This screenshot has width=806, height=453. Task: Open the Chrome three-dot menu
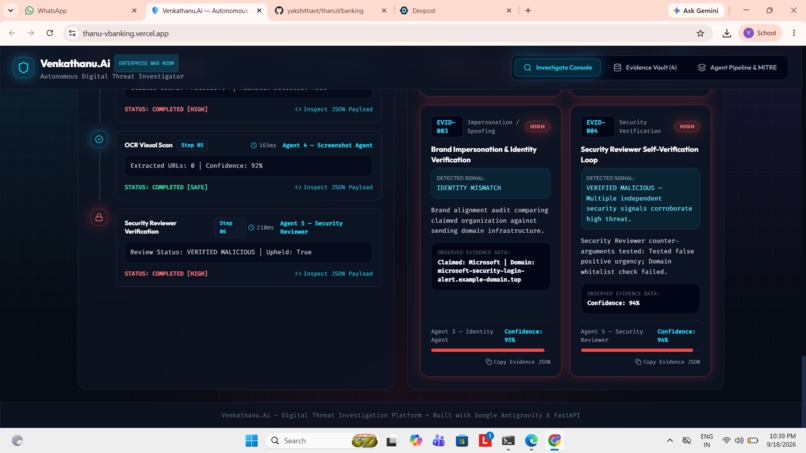794,33
